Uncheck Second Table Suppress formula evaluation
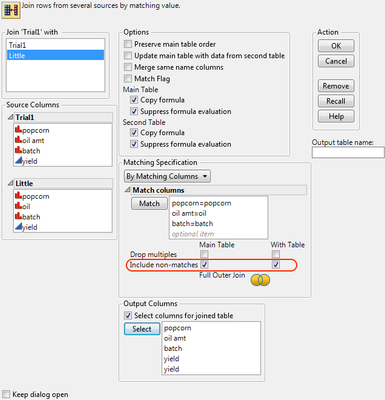 tap(134, 144)
